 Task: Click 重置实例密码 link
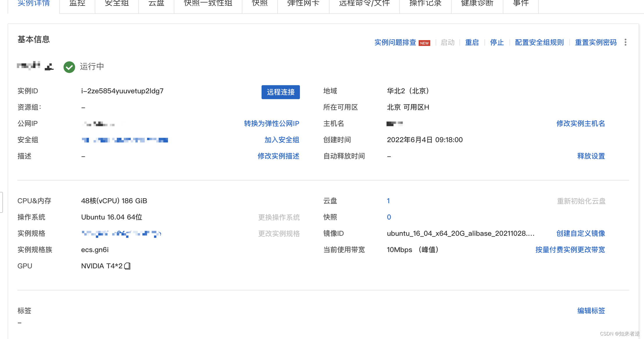(x=596, y=42)
